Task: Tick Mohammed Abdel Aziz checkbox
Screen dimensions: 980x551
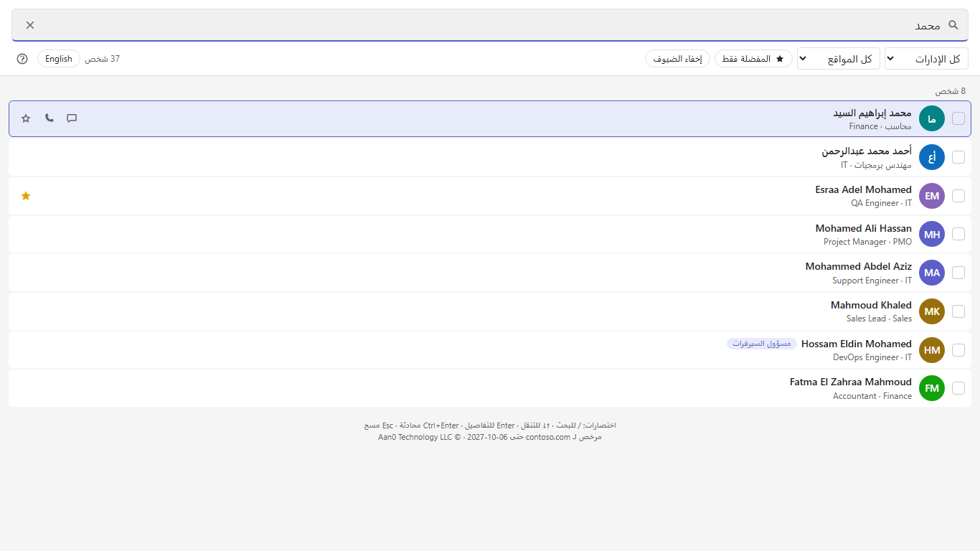Action: pos(958,273)
